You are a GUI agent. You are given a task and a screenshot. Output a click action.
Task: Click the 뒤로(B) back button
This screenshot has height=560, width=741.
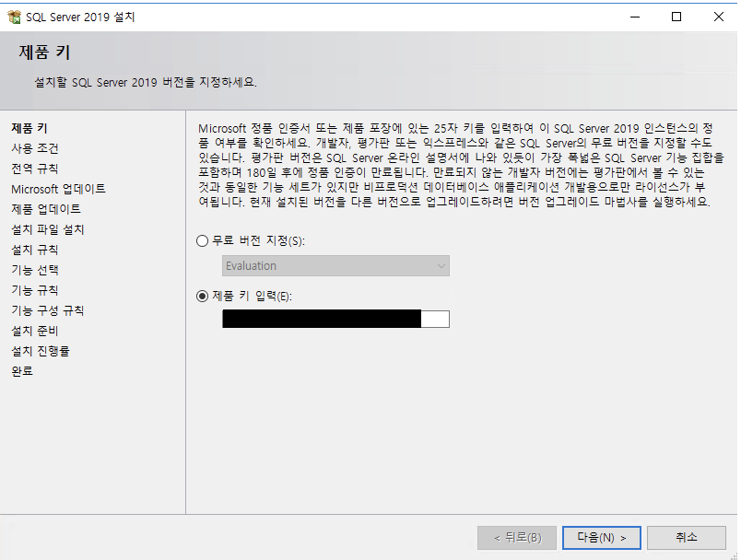(x=517, y=538)
